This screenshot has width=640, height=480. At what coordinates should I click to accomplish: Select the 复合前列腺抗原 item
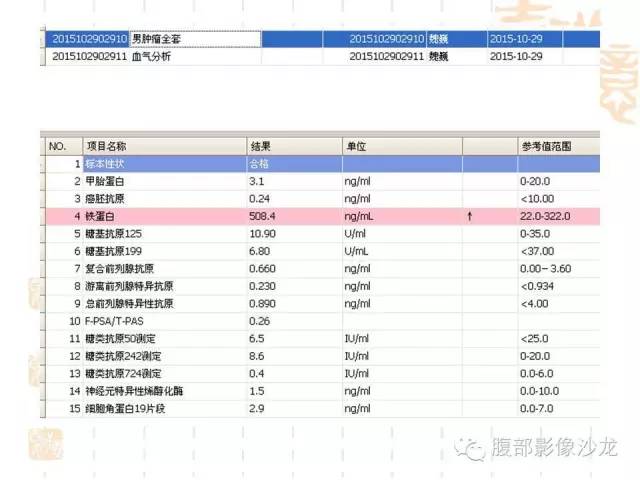click(119, 269)
